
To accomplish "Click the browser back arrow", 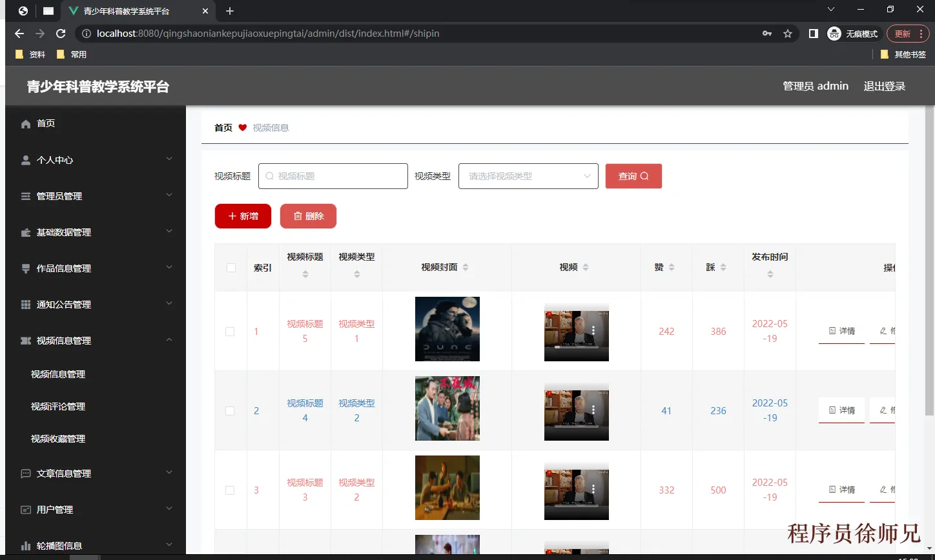I will click(x=19, y=34).
